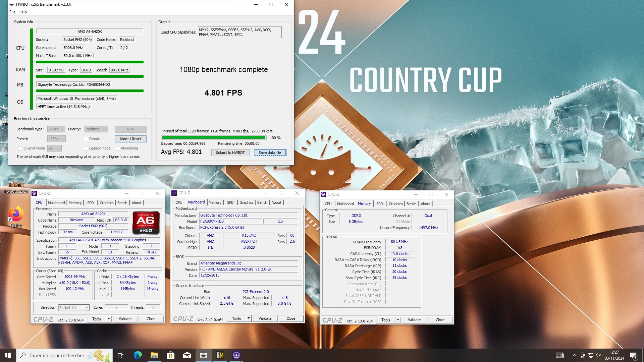
Task: Click the taskbar search box
Action: click(64, 355)
